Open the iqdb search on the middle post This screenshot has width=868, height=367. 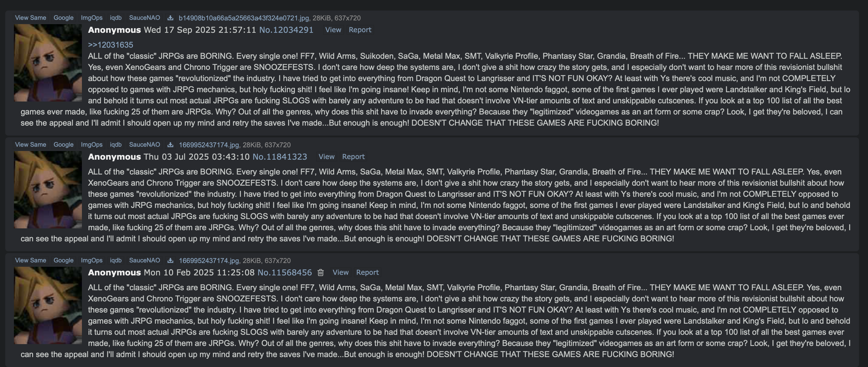[x=116, y=145]
